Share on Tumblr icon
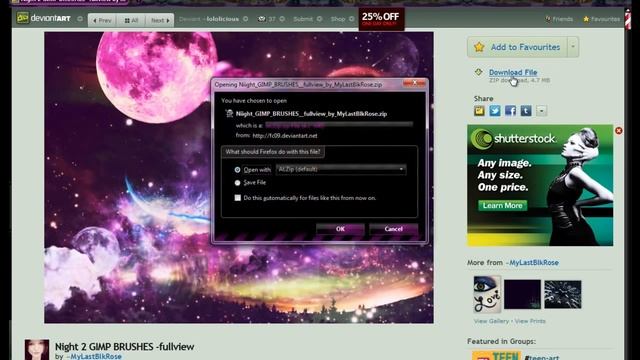This screenshot has width=640, height=360. click(526, 111)
